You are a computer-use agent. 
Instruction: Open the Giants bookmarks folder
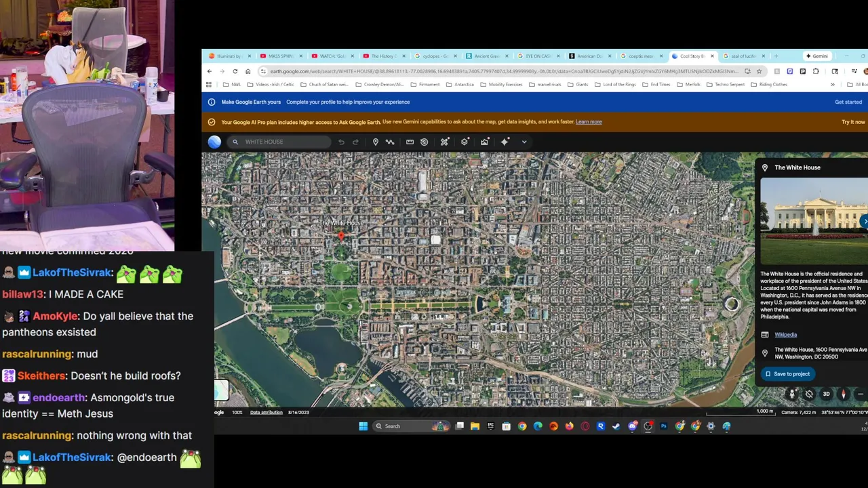point(577,85)
